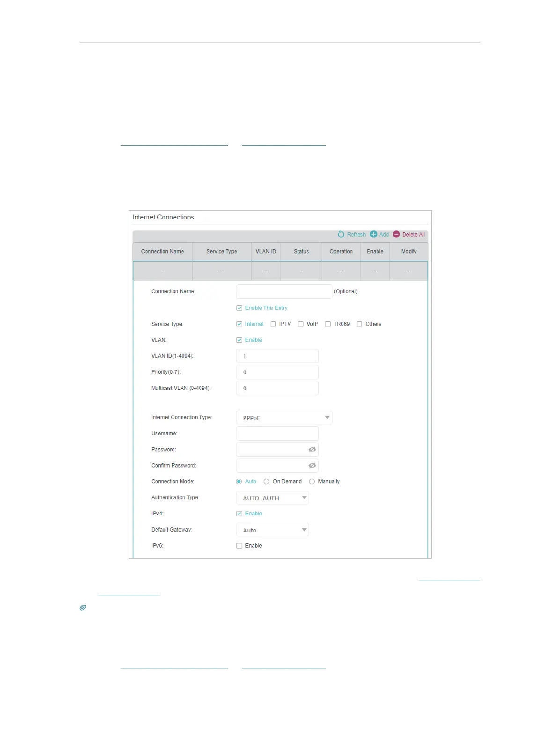Check the Others service type
Viewport: 560px width, 741px height.
pyautogui.click(x=360, y=324)
